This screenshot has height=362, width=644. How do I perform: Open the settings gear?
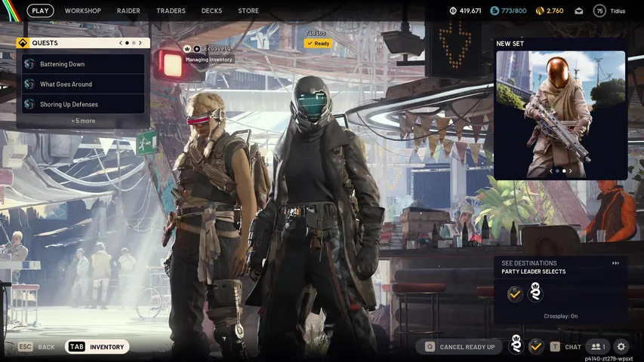[x=621, y=347]
